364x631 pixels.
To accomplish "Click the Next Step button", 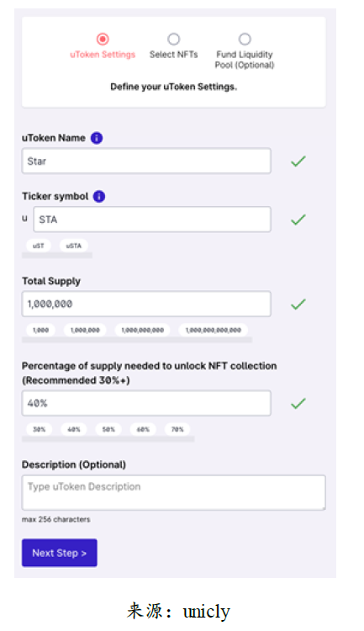I will 60,553.
